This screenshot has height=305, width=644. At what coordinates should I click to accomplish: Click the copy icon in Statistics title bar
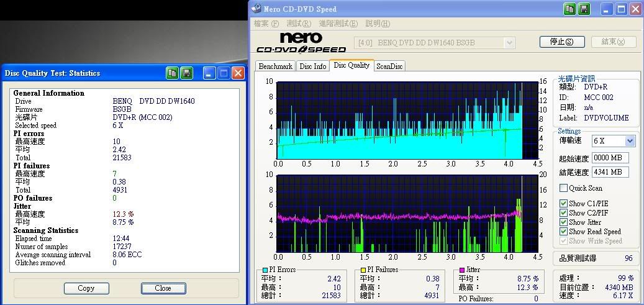point(172,73)
